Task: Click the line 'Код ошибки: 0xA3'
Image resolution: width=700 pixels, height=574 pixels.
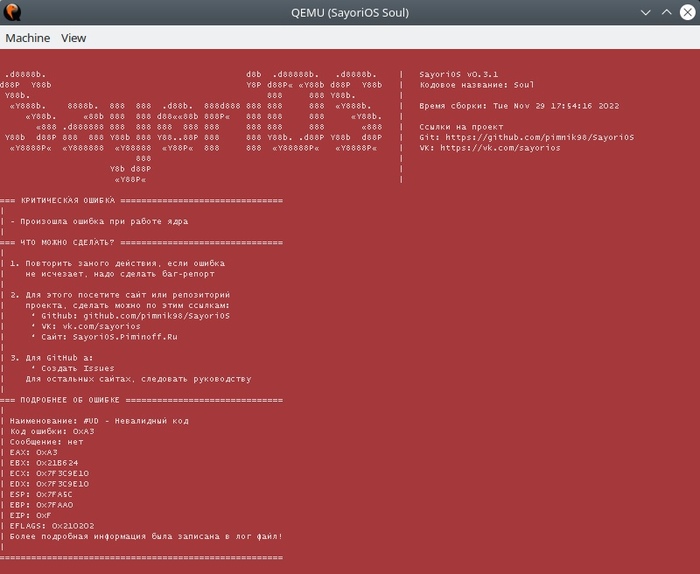Action: point(52,432)
